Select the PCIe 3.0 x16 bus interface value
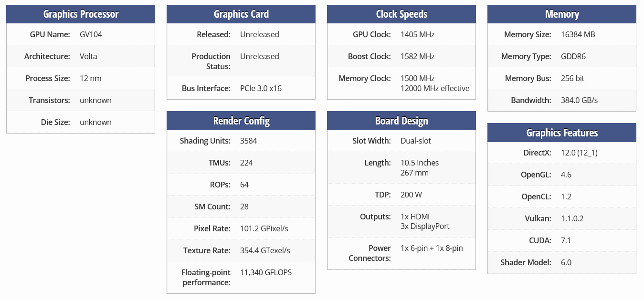The width and height of the screenshot is (644, 300). 261,88
